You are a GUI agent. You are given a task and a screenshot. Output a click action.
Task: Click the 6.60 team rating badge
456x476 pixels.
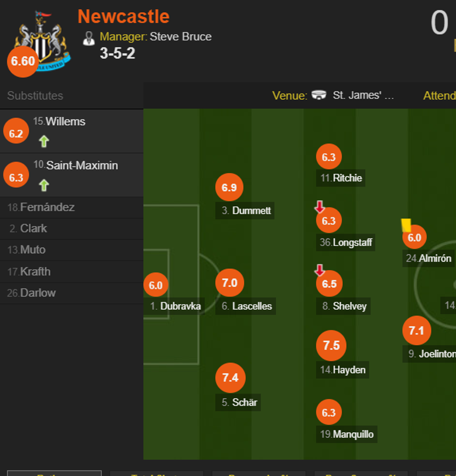(x=23, y=61)
